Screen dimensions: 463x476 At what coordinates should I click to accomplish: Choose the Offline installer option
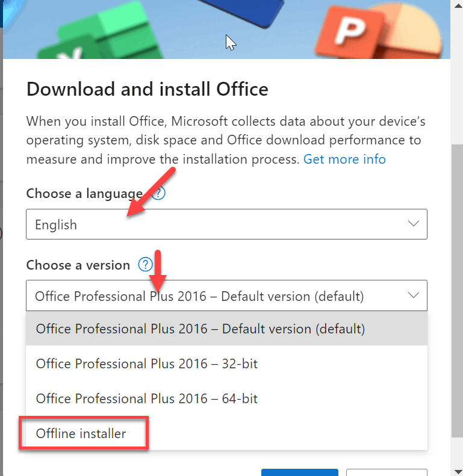coord(226,433)
